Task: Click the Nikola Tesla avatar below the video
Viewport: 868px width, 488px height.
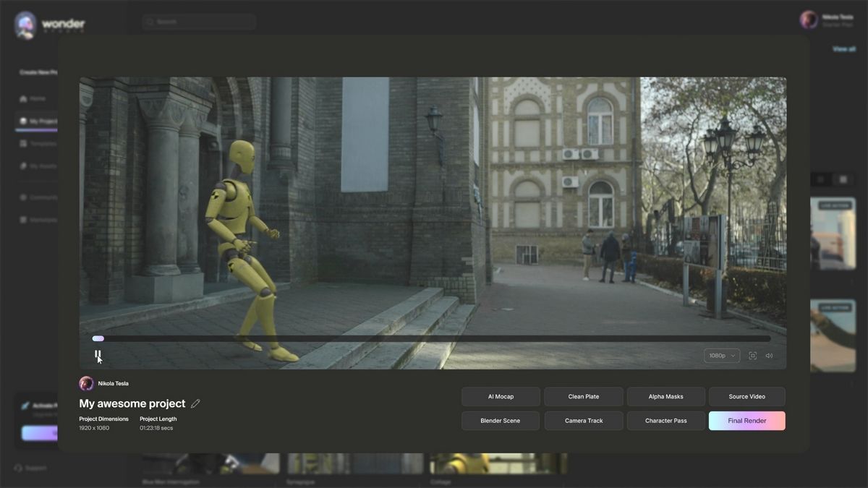Action: [87, 383]
